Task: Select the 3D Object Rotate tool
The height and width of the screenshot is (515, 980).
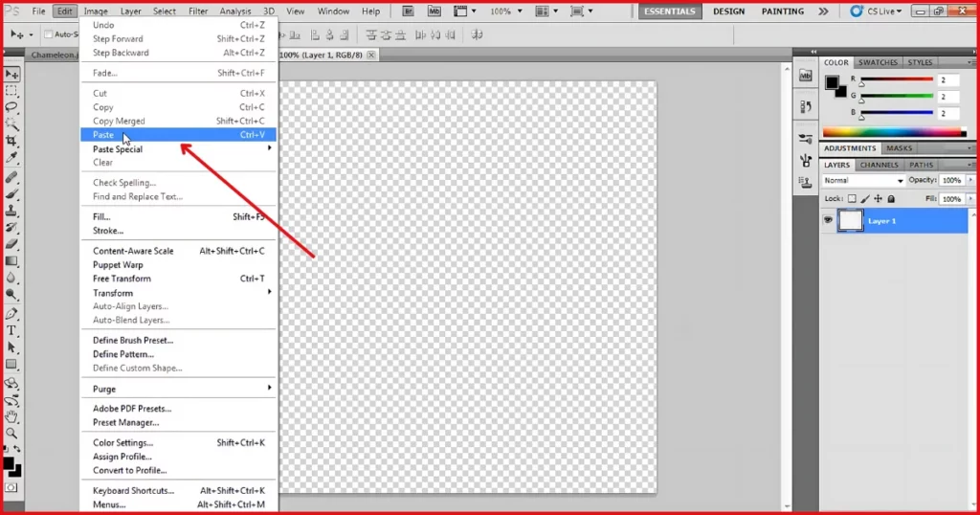Action: [11, 384]
